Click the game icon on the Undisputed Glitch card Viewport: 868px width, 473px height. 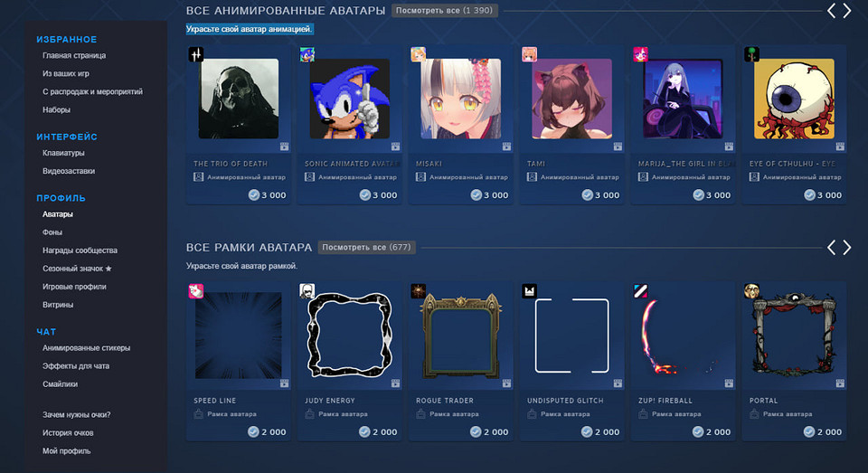click(529, 291)
